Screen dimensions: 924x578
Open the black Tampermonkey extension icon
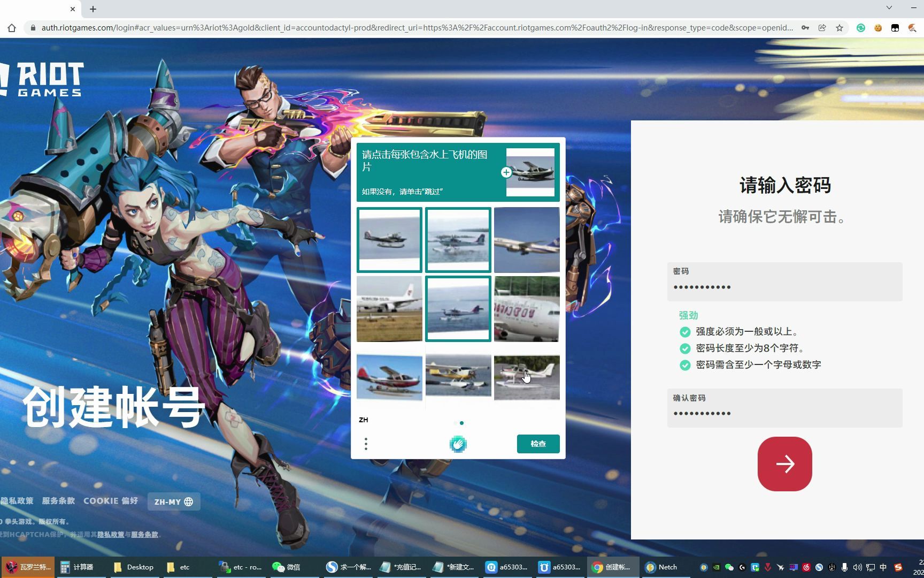895,28
